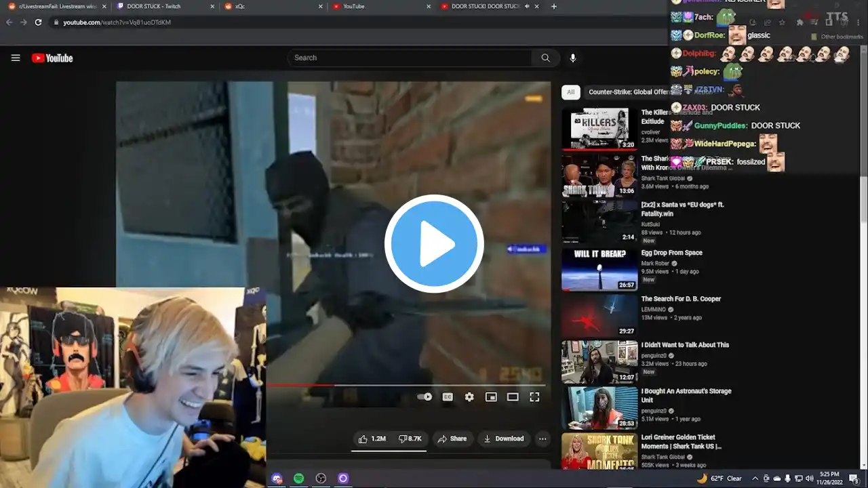Open the 28:53 storage unit thumbnail
The height and width of the screenshot is (488, 868).
[x=599, y=408]
